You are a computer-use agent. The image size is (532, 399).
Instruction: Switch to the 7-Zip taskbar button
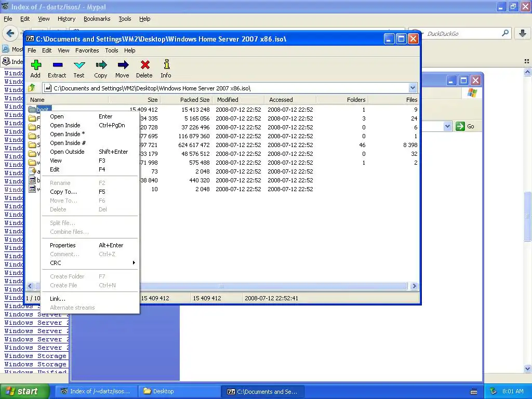click(x=262, y=392)
